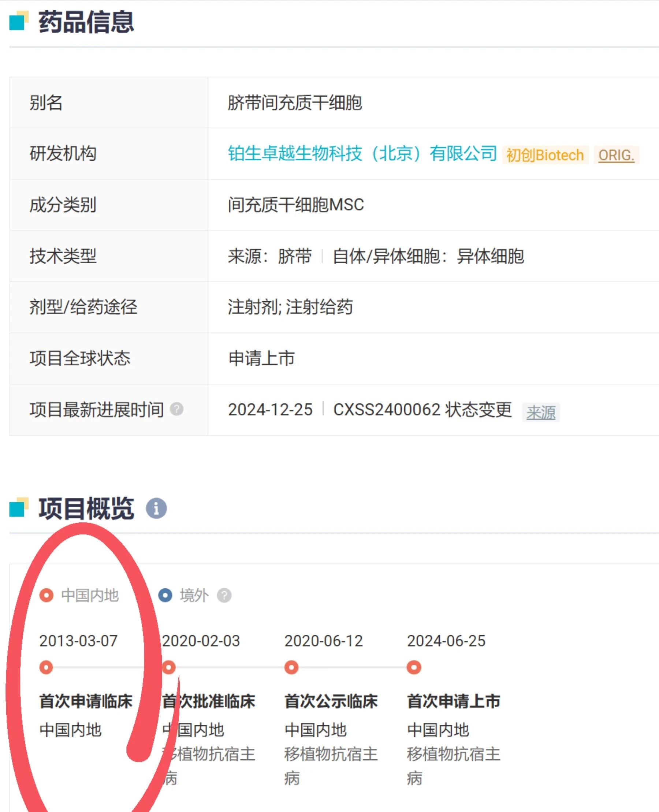Image resolution: width=659 pixels, height=812 pixels.
Task: Select the 首次申请上市 milestone label
Action: (x=453, y=701)
